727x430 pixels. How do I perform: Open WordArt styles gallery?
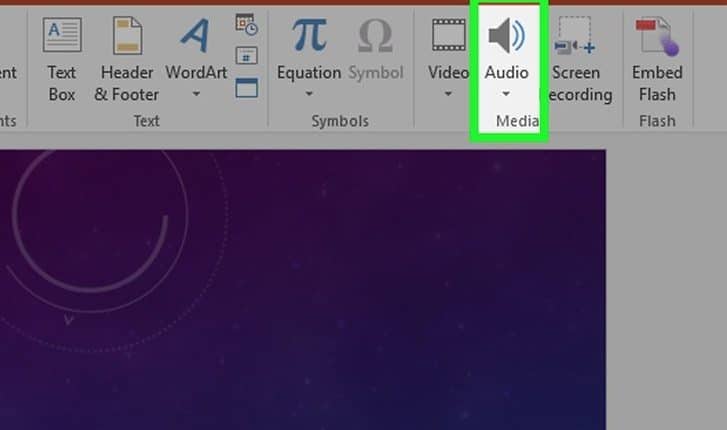point(196,51)
